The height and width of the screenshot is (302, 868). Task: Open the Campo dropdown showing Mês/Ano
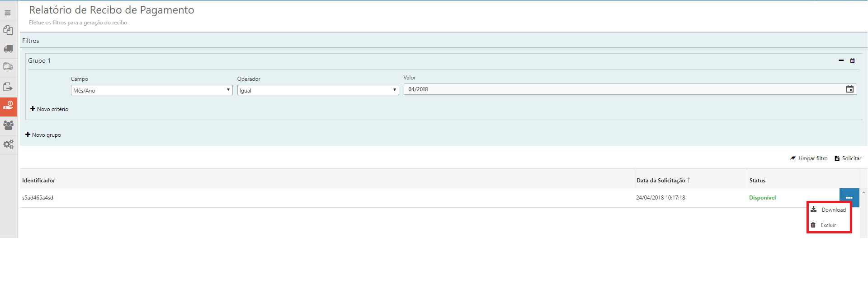click(x=152, y=90)
